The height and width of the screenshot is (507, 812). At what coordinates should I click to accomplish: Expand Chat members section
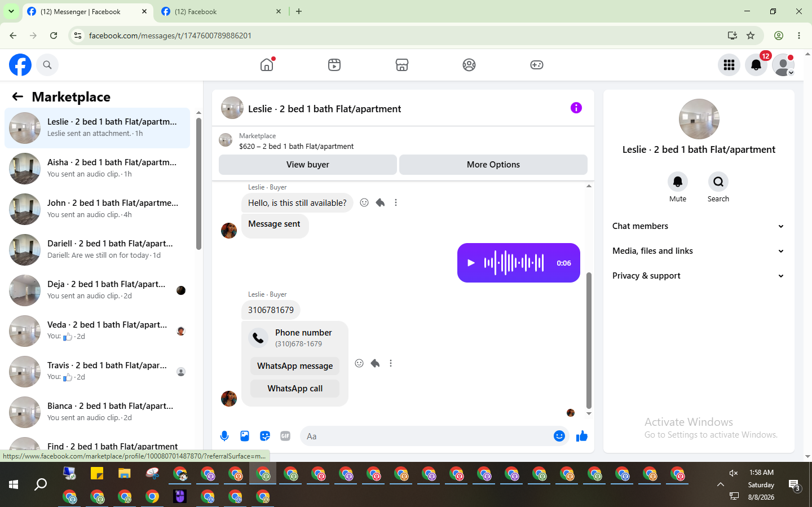coord(699,226)
